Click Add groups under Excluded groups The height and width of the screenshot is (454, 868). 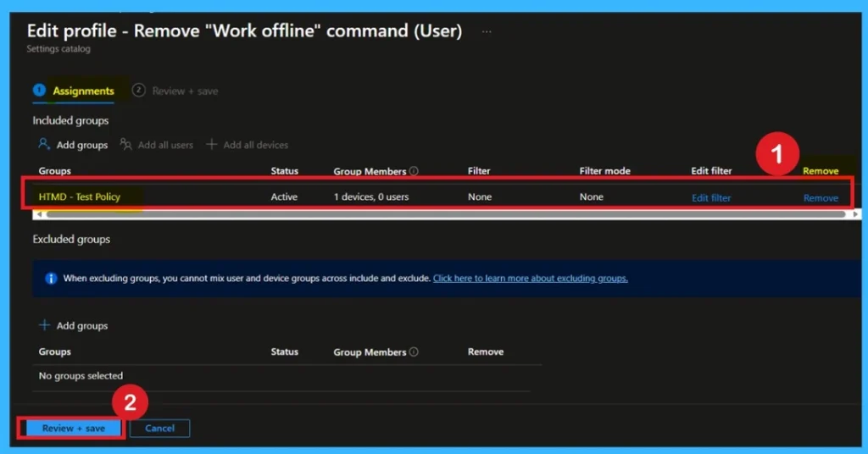73,326
